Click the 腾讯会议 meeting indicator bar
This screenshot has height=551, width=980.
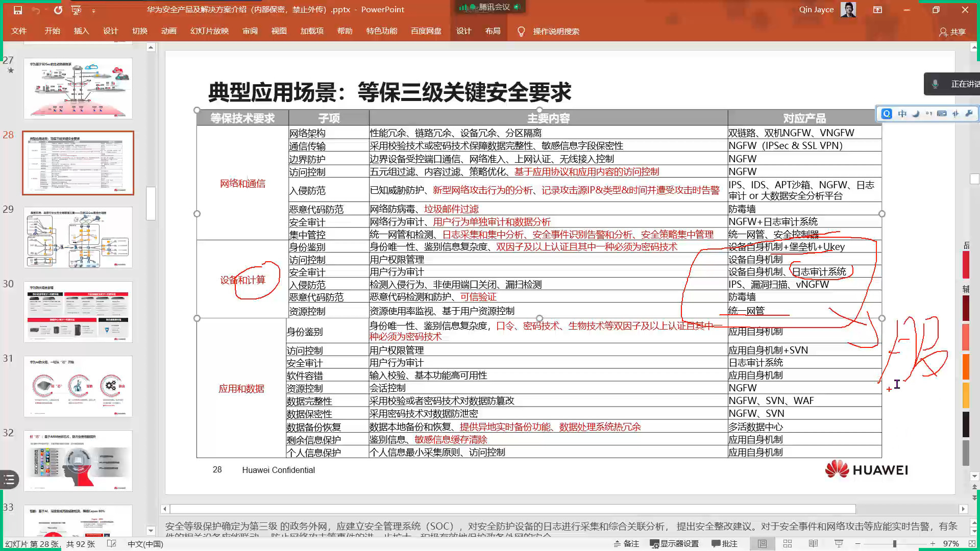pyautogui.click(x=489, y=7)
